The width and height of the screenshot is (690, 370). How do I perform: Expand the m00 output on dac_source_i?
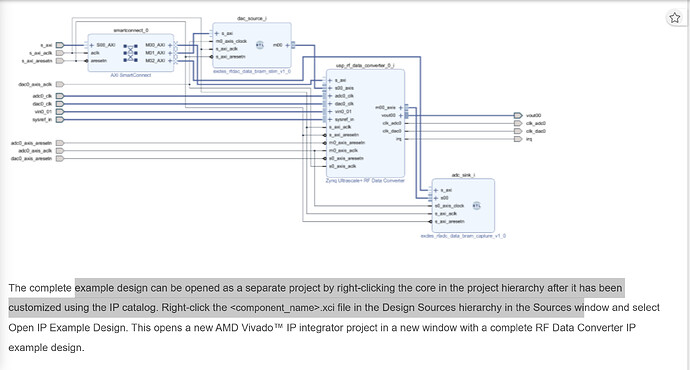287,45
